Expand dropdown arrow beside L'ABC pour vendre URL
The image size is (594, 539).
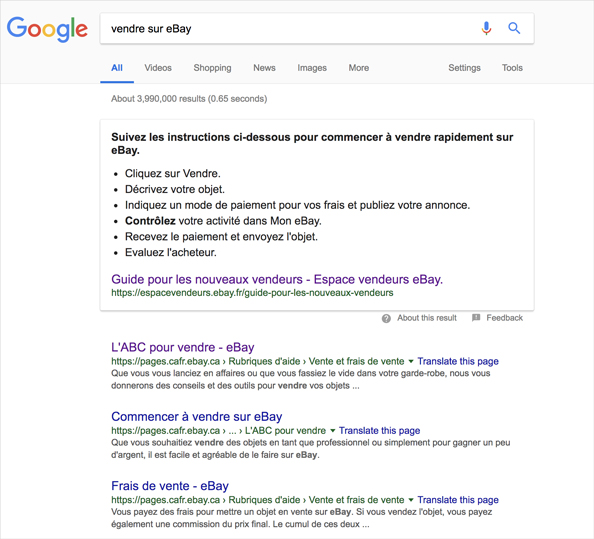click(411, 361)
